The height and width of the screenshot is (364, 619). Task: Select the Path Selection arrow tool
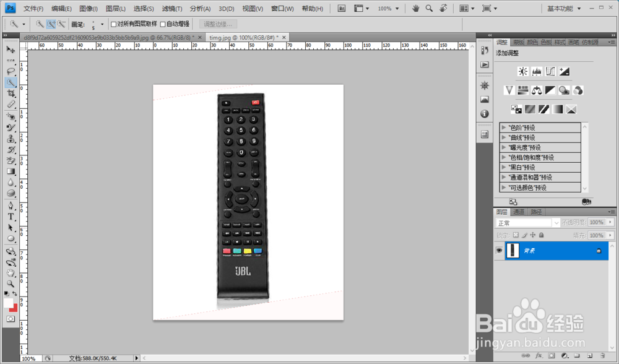11,228
